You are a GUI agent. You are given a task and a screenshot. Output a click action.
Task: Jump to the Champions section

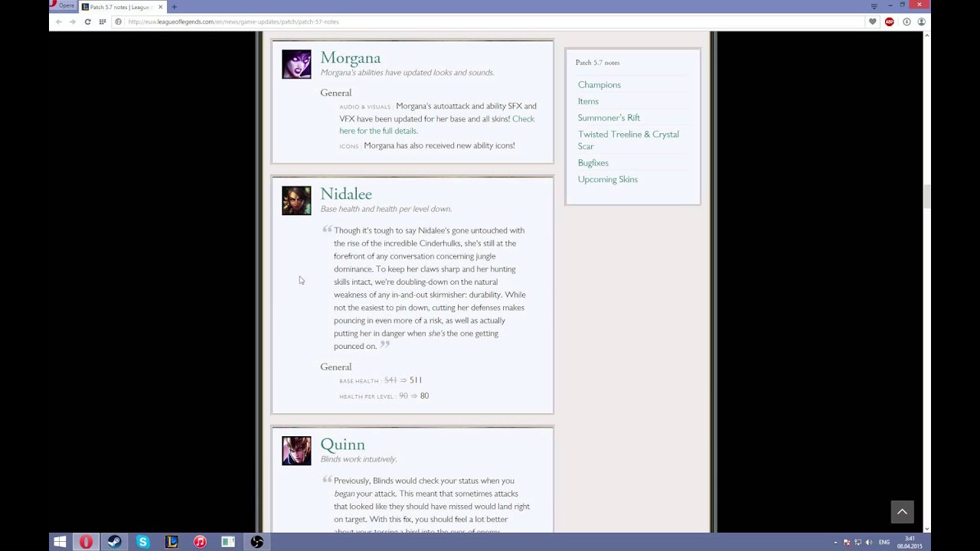[599, 85]
